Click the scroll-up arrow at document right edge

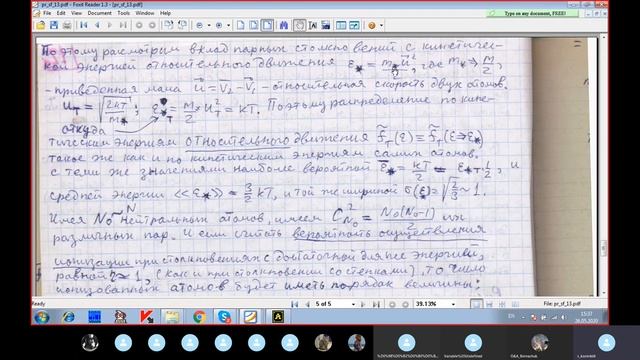click(604, 37)
